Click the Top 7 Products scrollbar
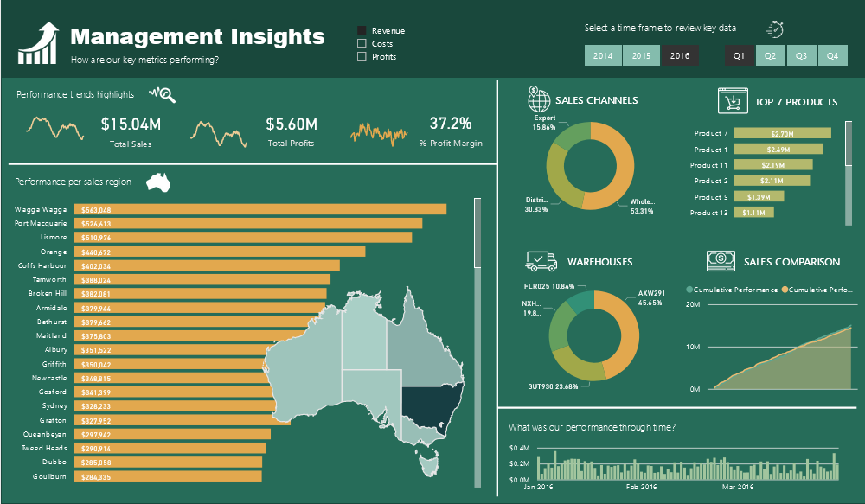This screenshot has width=865, height=504. point(849,174)
